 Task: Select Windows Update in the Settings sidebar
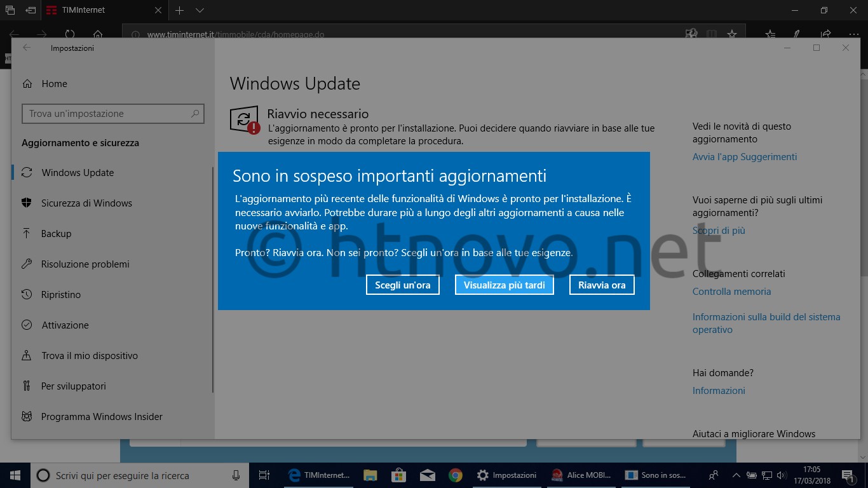(76, 172)
